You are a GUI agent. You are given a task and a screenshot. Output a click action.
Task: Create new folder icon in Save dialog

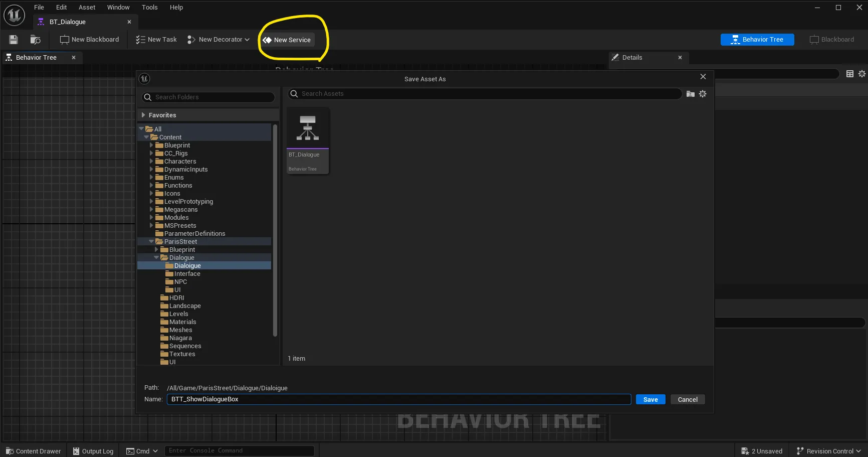(690, 94)
